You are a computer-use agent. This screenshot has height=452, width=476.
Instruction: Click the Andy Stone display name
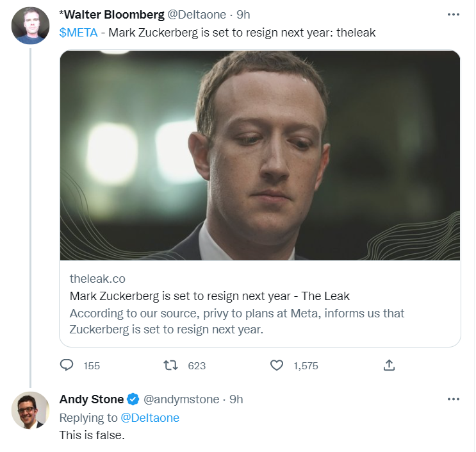(92, 399)
